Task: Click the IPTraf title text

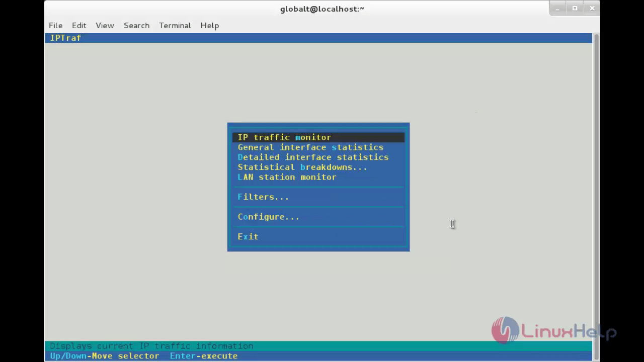Action: 65,38
